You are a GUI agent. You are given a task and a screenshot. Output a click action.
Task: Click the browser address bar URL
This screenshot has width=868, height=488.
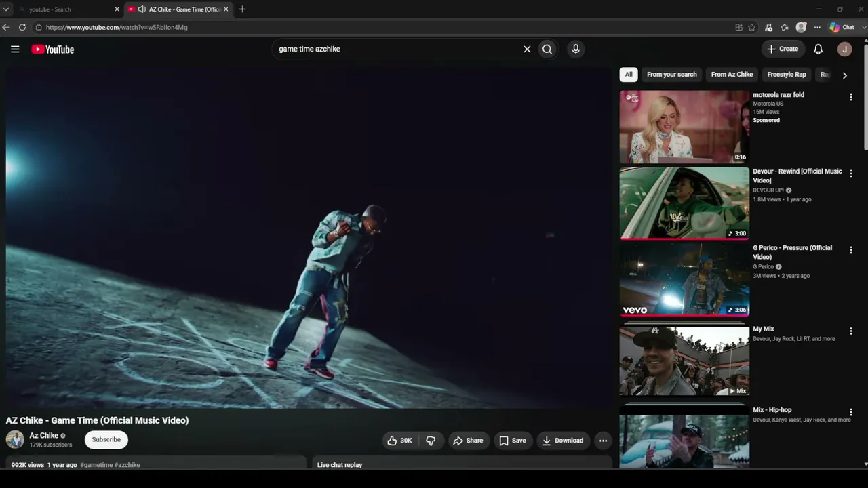point(117,27)
